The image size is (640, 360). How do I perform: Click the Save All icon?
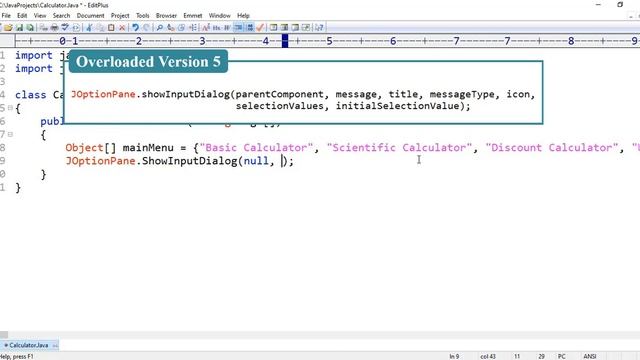tap(30, 28)
